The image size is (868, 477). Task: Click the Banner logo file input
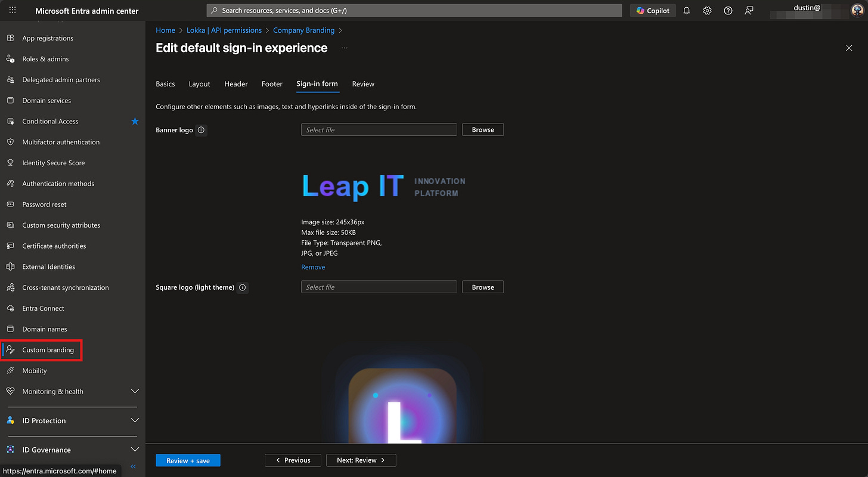(379, 129)
